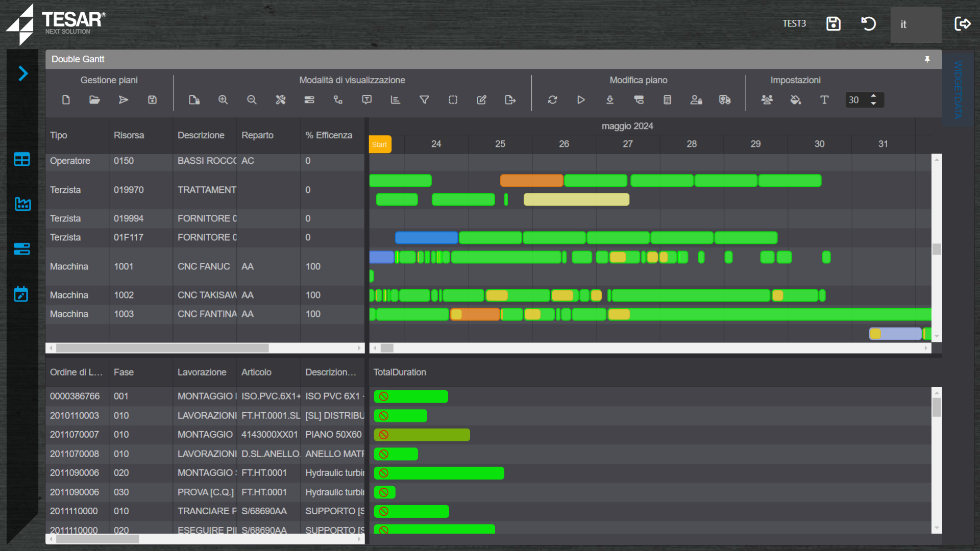Toggle the rectangular selection mode icon
Viewport: 980px width, 551px height.
pyautogui.click(x=453, y=100)
